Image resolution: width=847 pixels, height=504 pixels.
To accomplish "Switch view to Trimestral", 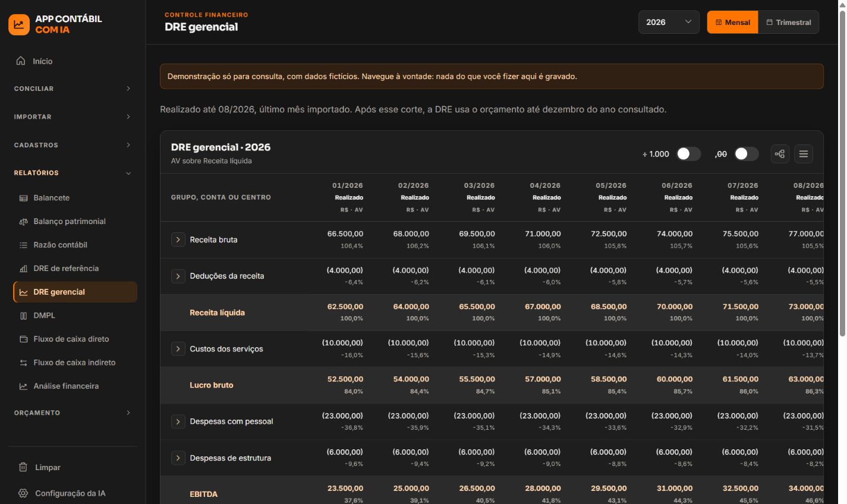I will [x=788, y=22].
